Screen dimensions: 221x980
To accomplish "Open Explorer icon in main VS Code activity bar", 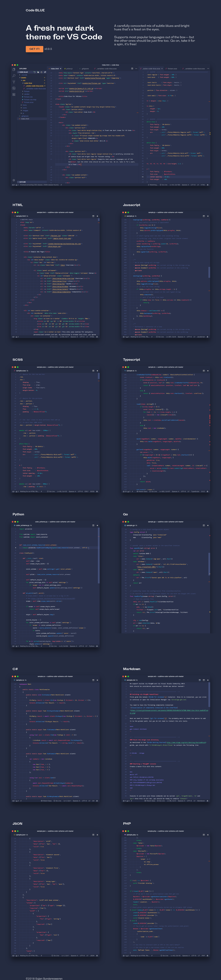I will tap(14, 70).
